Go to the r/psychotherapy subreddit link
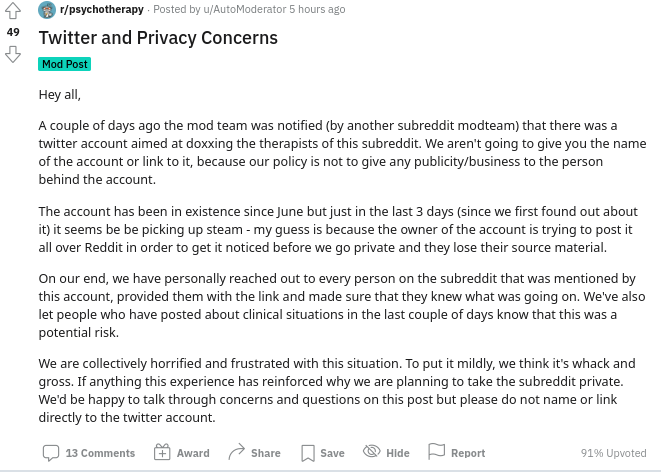The image size is (661, 472). pos(102,9)
